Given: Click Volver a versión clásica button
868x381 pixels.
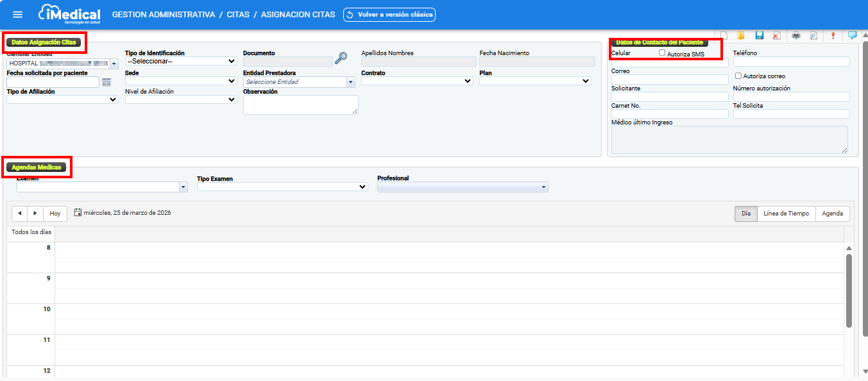Looking at the screenshot, I should tap(389, 15).
